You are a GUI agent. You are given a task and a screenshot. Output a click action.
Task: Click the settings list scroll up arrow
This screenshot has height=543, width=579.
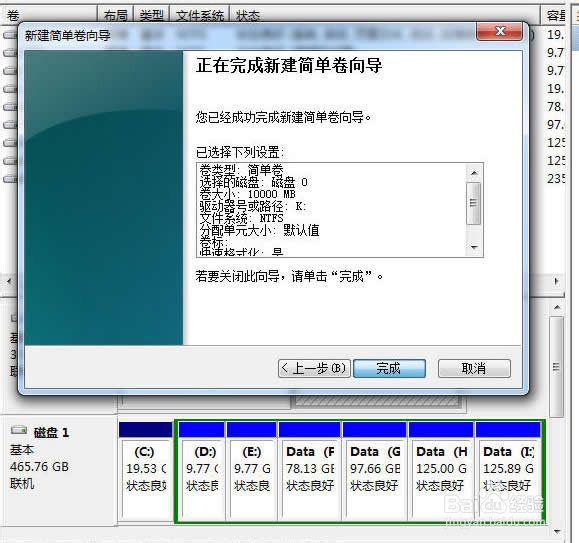474,173
